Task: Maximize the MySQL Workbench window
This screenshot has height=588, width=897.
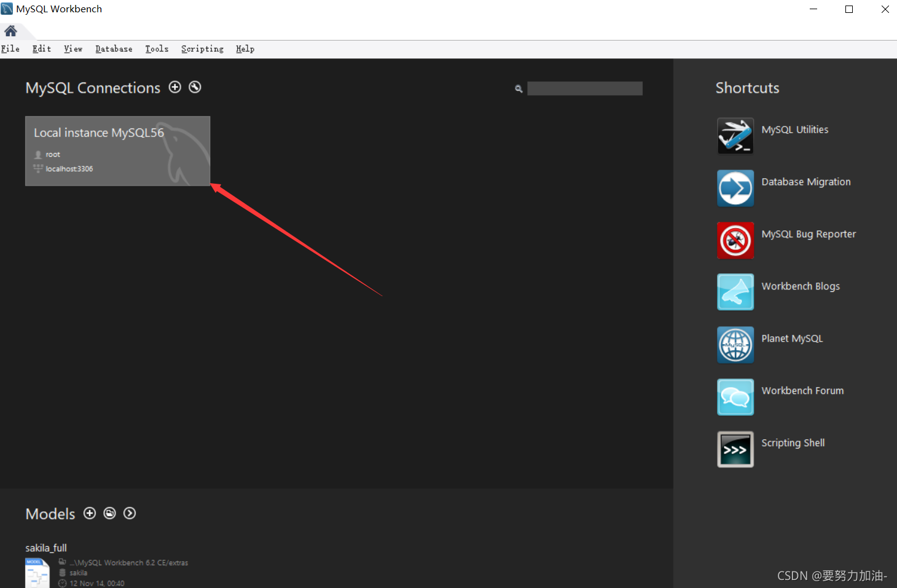Action: (849, 9)
